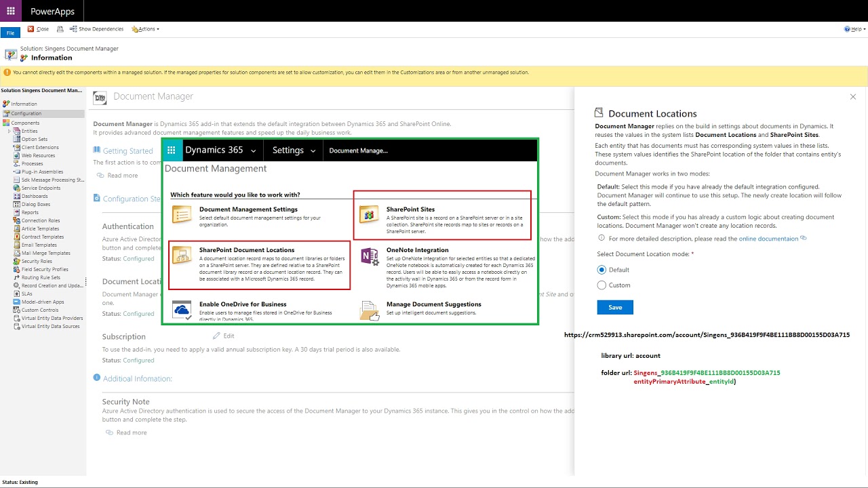Open Virtual Entity Data Providers item

point(52,318)
